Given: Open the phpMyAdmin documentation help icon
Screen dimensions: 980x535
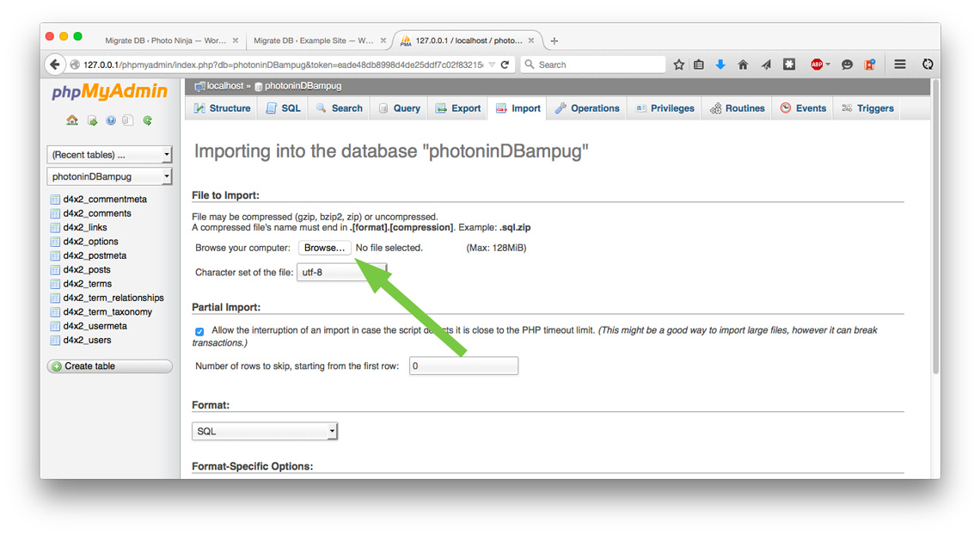Looking at the screenshot, I should point(111,120).
